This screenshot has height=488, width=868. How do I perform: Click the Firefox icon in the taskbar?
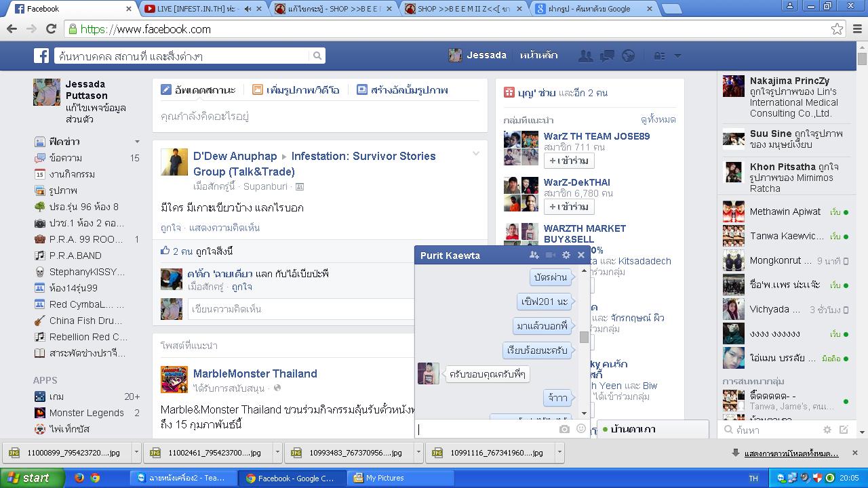79,478
